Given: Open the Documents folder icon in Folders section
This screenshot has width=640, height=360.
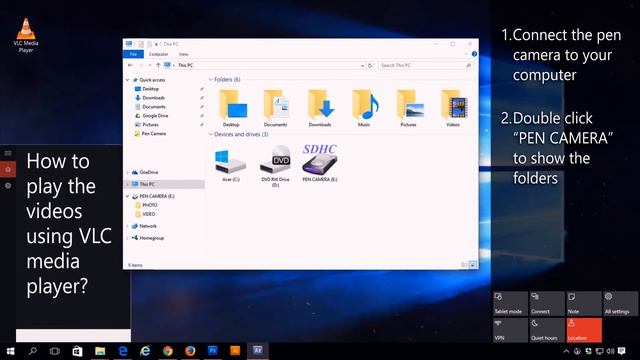Looking at the screenshot, I should 276,108.
